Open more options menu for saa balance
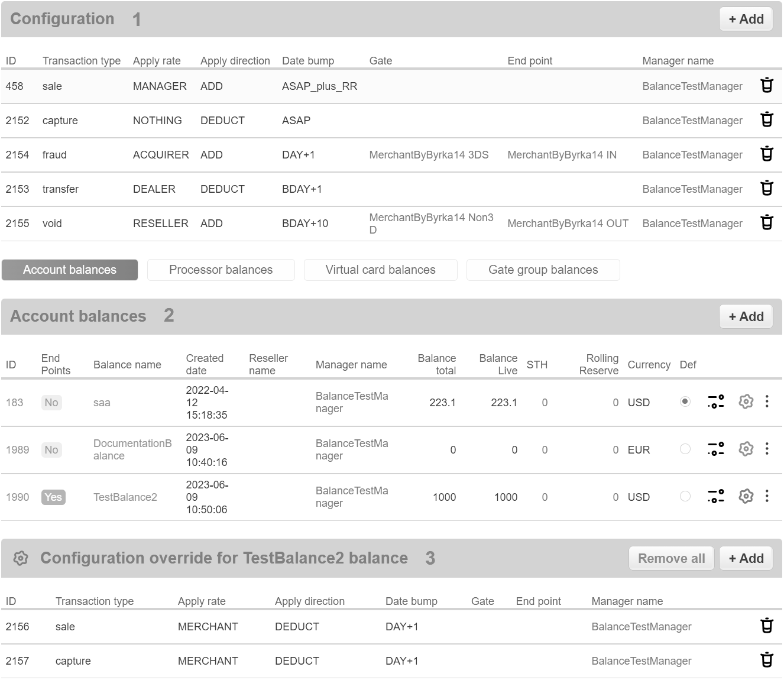Image resolution: width=784 pixels, height=680 pixels. (x=766, y=402)
